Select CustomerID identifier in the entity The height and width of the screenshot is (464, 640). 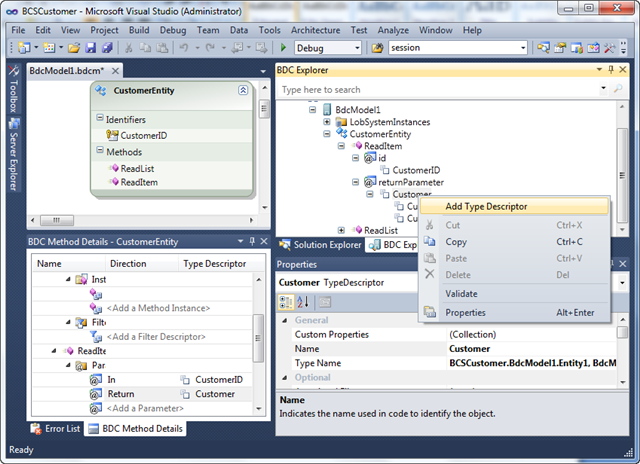(143, 135)
